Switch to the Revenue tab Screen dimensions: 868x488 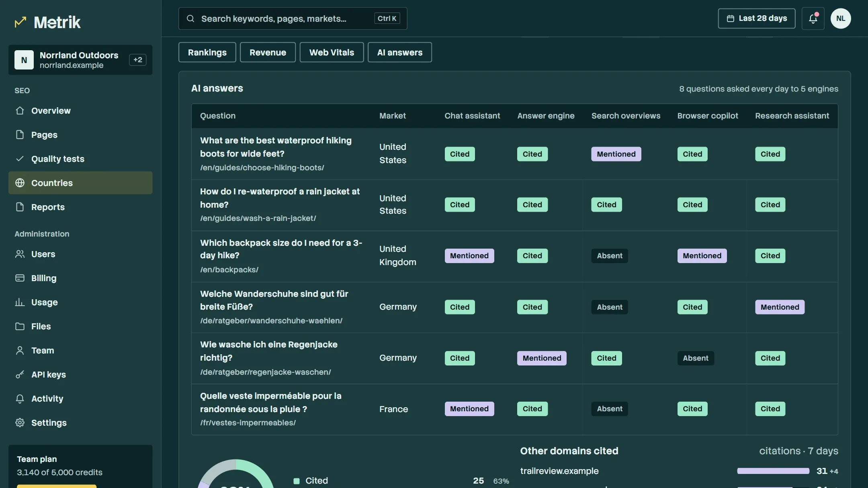tap(268, 52)
